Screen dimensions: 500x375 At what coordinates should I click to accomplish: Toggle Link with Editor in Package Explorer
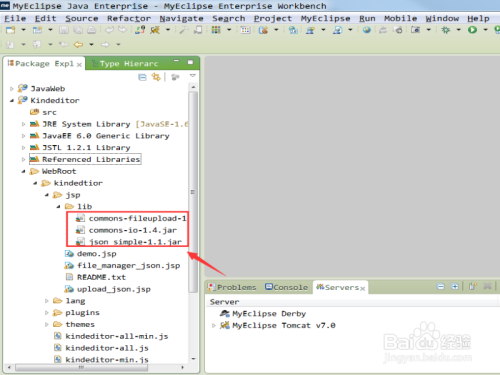[156, 77]
